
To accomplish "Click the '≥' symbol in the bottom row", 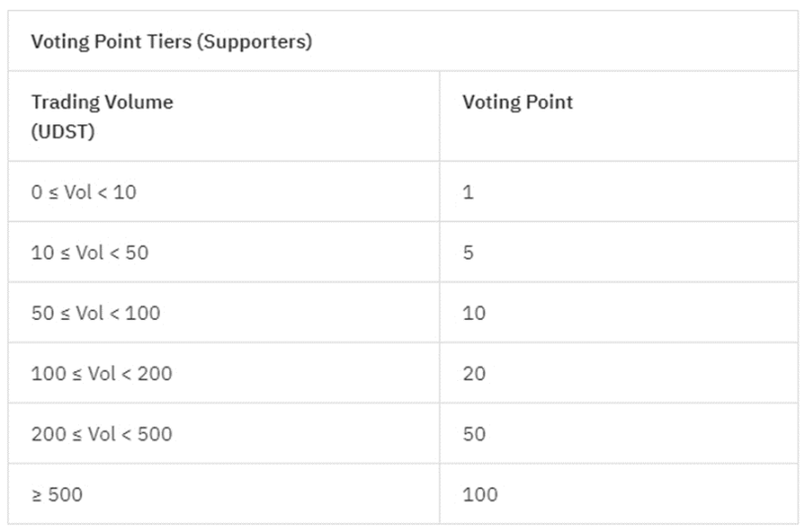I will point(37,494).
